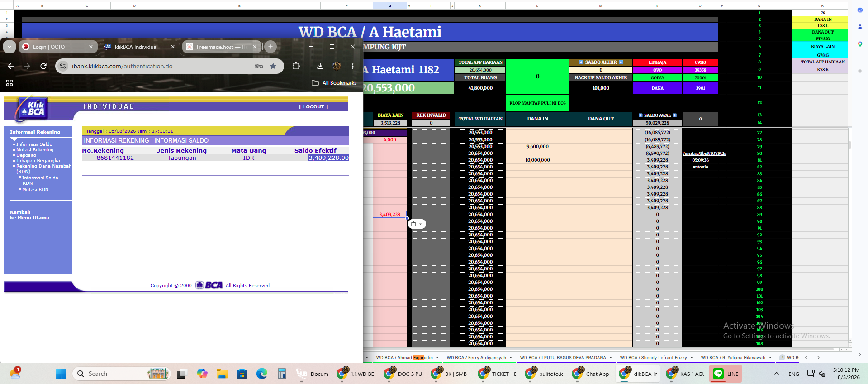Open the browser Downloads icon

click(x=320, y=66)
